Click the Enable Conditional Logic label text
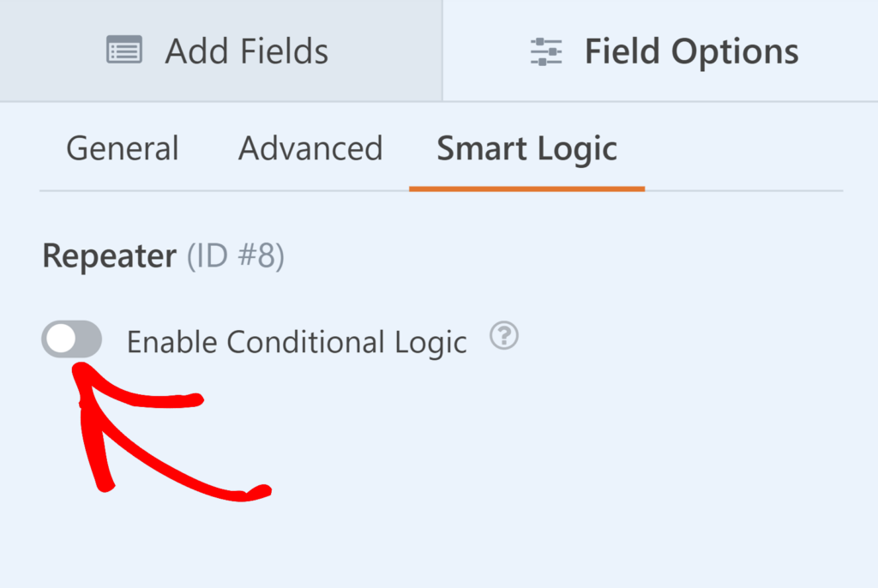The image size is (878, 588). (296, 340)
